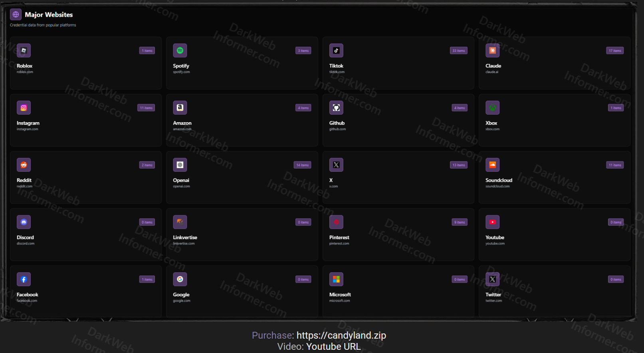Open the Discord logo icon
Screen dimensions: 644x353
[24, 222]
